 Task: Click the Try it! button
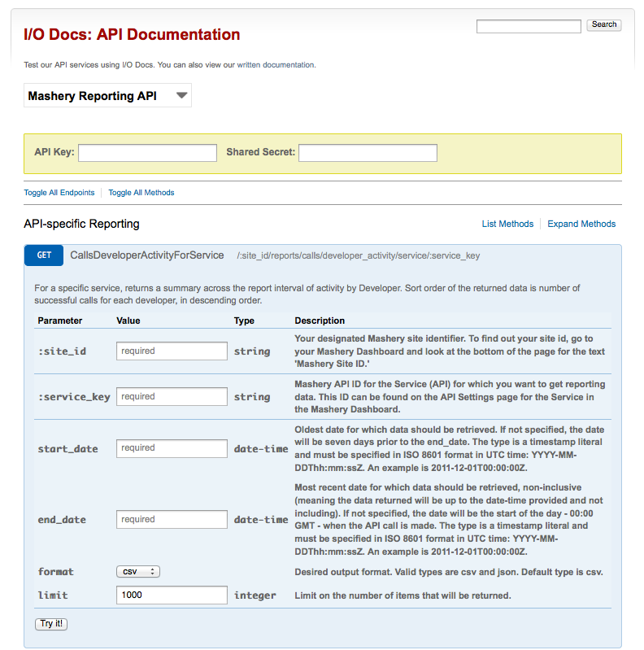click(51, 624)
